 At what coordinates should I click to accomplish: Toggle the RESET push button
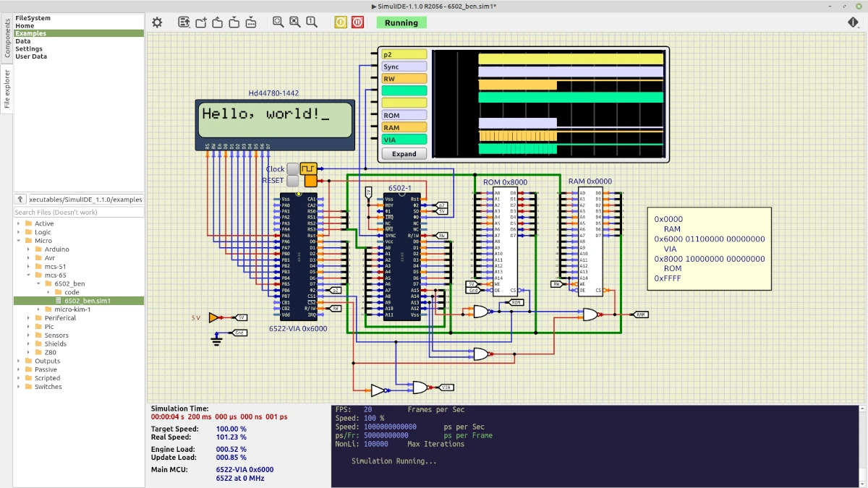293,181
